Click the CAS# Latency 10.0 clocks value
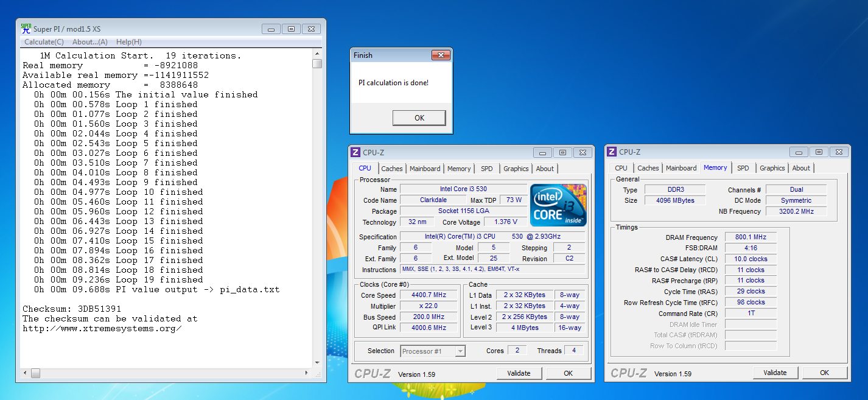The width and height of the screenshot is (868, 400). click(751, 259)
